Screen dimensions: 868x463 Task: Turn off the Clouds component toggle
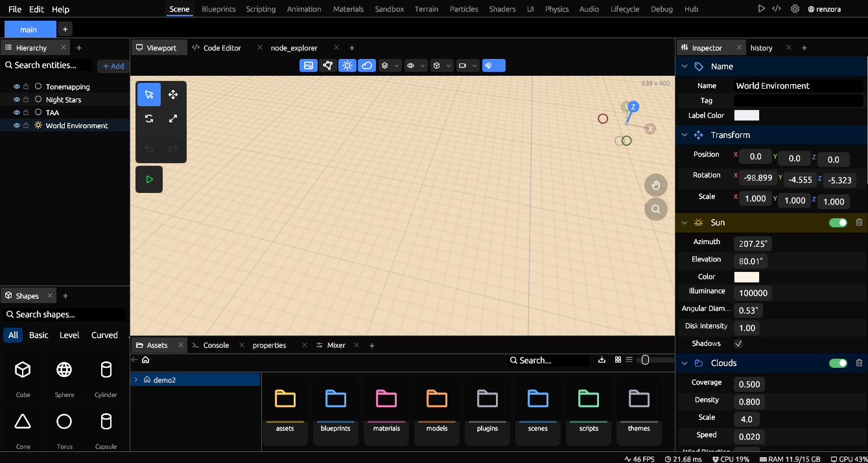(838, 363)
